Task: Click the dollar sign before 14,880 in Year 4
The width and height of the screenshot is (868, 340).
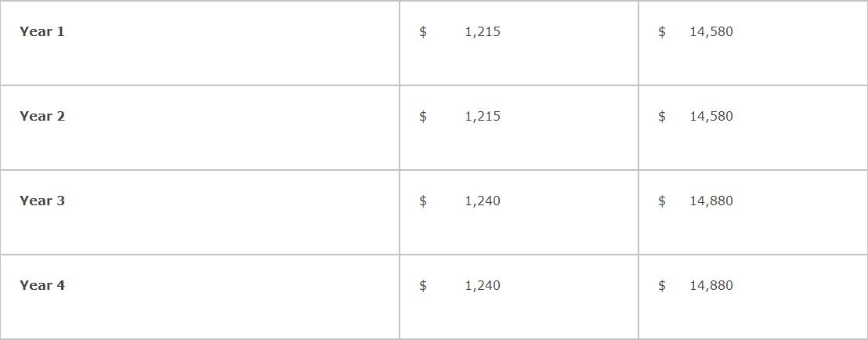Action: pos(662,285)
